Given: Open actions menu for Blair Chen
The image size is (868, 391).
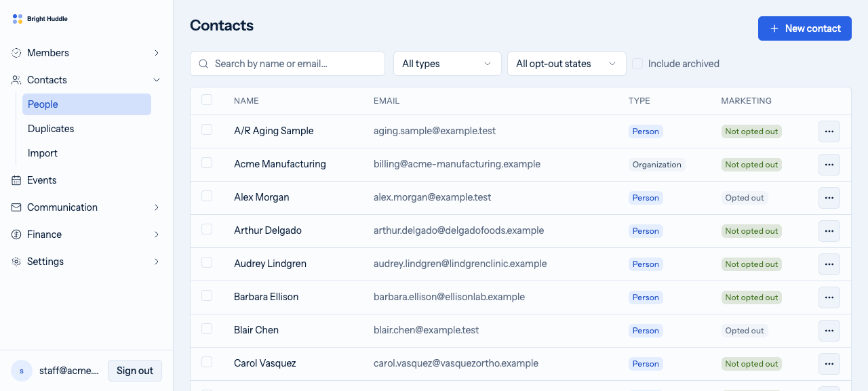Looking at the screenshot, I should (x=829, y=331).
